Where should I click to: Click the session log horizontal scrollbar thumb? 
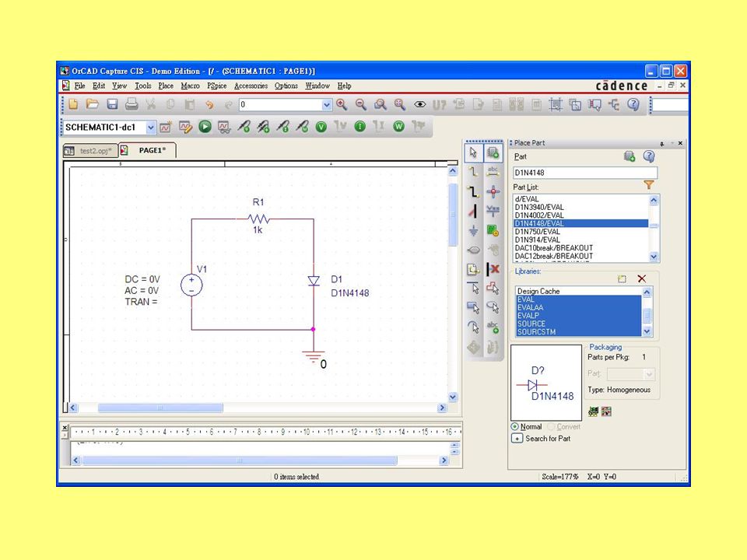[240, 460]
